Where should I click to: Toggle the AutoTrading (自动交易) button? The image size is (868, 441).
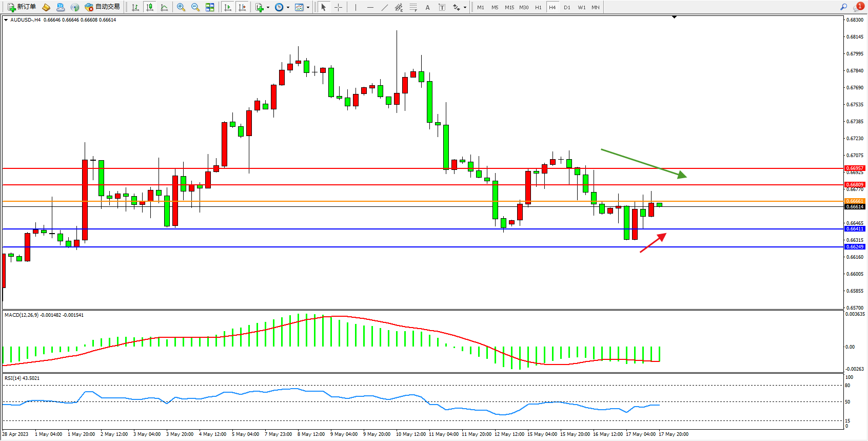(103, 7)
